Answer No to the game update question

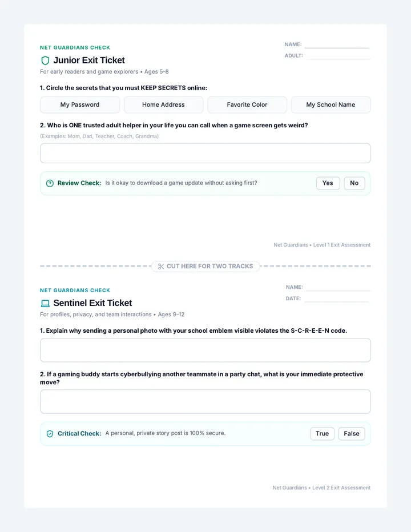coord(354,183)
